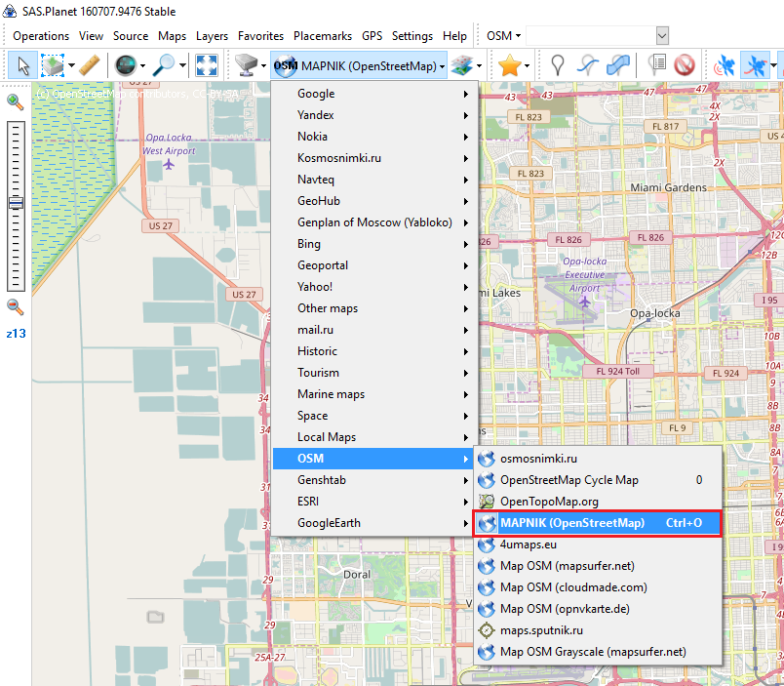Screen dimensions: 784x686
Task: Choose osmosnimki.ru map
Action: click(598, 459)
